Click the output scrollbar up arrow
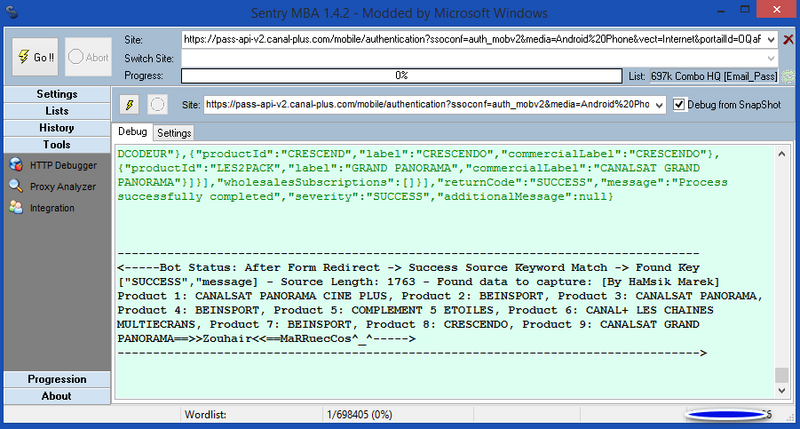The image size is (800, 429). click(782, 154)
